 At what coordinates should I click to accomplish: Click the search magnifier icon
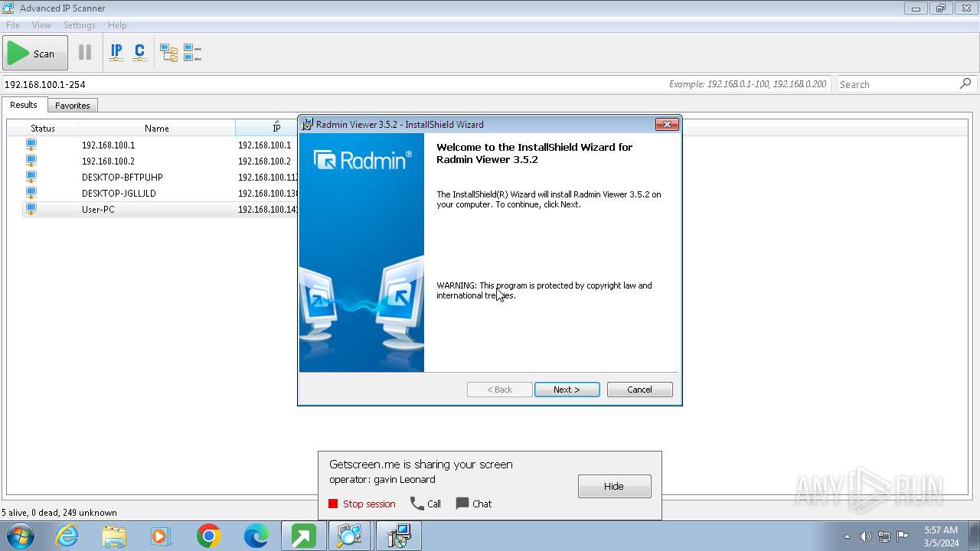click(965, 83)
